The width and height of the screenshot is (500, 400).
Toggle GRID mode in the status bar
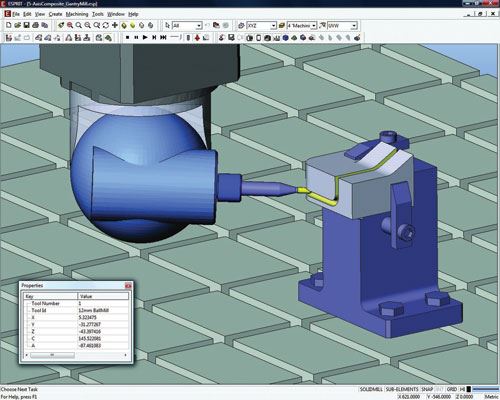click(x=452, y=389)
